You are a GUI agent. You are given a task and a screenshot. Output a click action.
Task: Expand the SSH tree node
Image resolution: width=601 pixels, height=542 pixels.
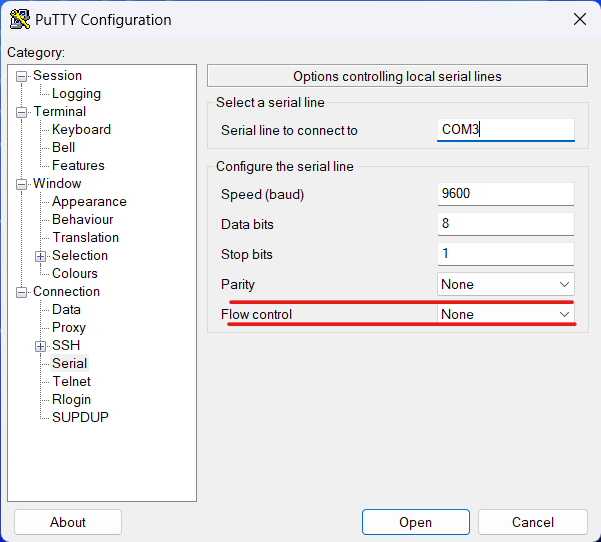[41, 346]
